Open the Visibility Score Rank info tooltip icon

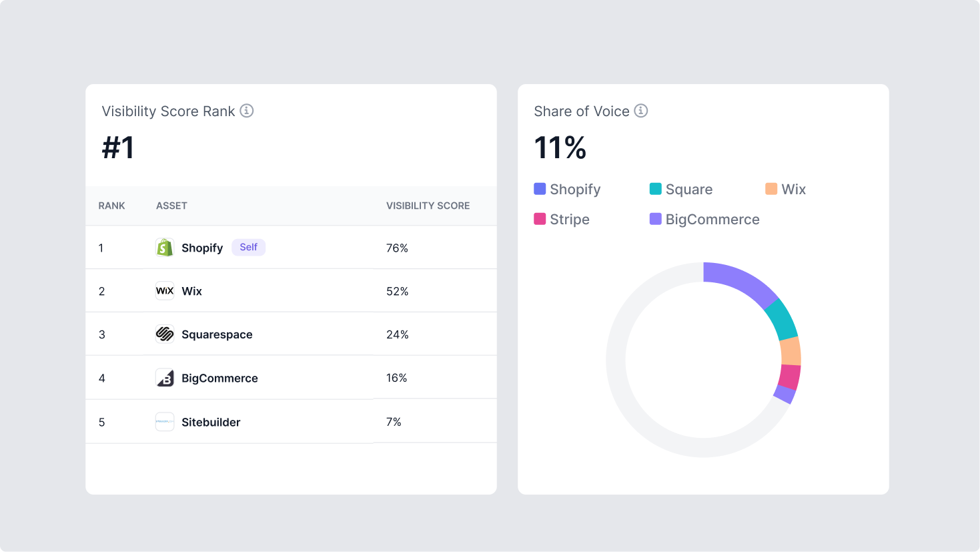(x=247, y=111)
